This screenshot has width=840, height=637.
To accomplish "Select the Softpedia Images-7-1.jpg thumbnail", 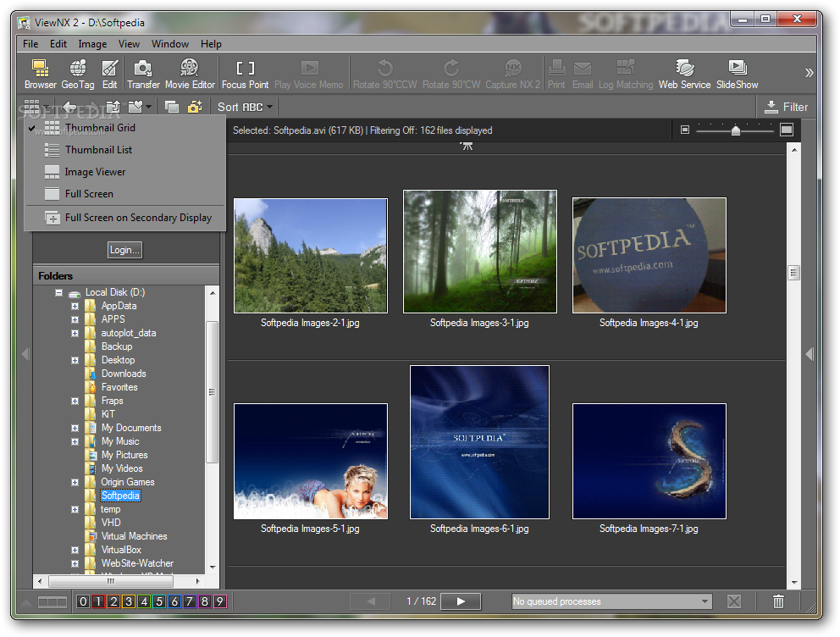I will tap(649, 462).
